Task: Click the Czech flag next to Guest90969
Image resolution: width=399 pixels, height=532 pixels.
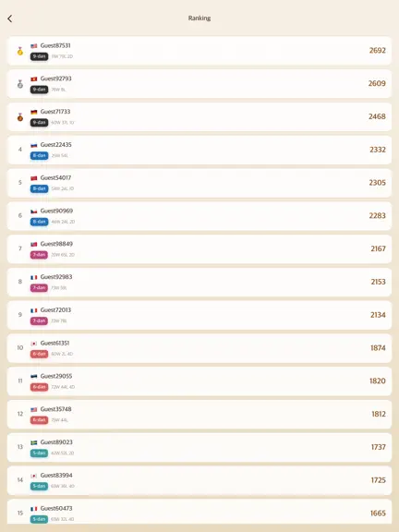Action: (x=34, y=212)
